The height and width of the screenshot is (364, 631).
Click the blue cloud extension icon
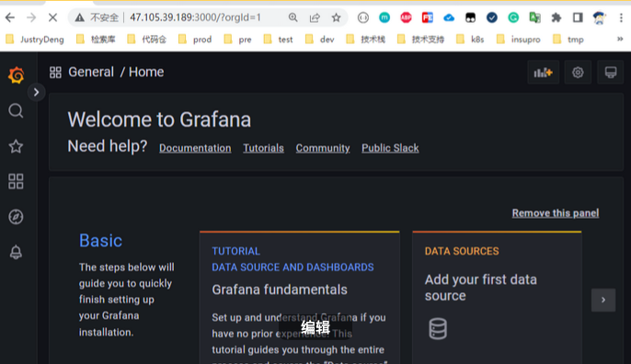(449, 17)
